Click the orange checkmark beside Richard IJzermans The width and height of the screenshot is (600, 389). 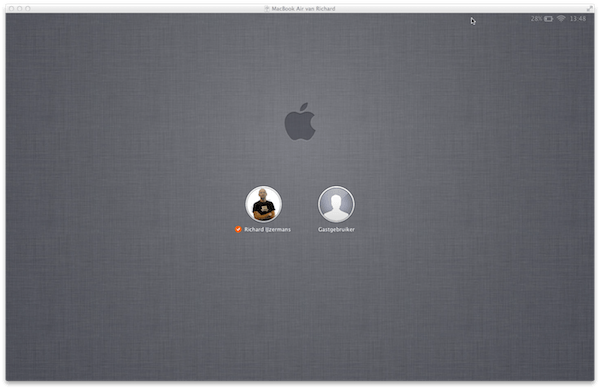(238, 229)
